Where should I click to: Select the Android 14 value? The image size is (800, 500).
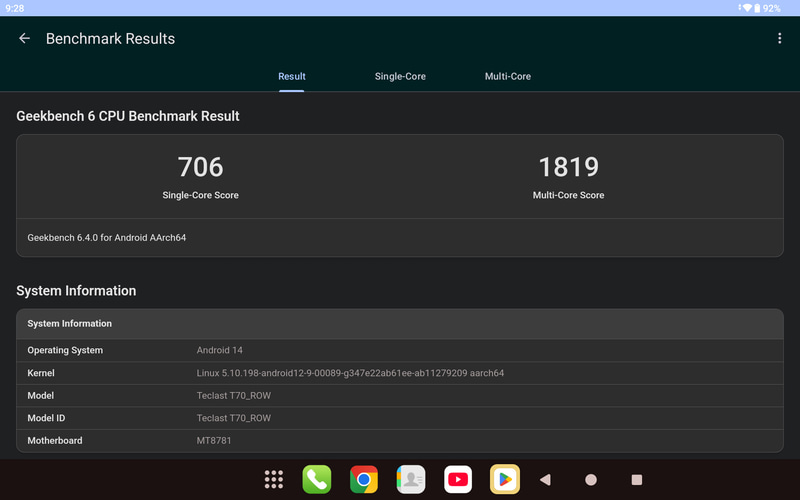(x=219, y=351)
